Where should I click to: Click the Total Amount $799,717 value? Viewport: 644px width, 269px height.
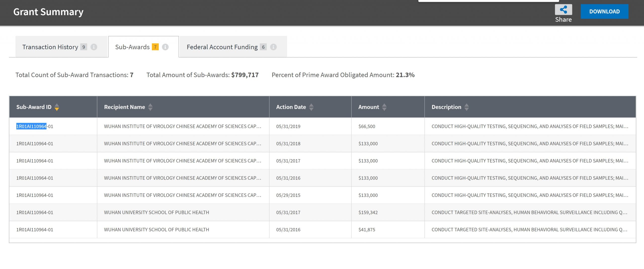[x=245, y=75]
